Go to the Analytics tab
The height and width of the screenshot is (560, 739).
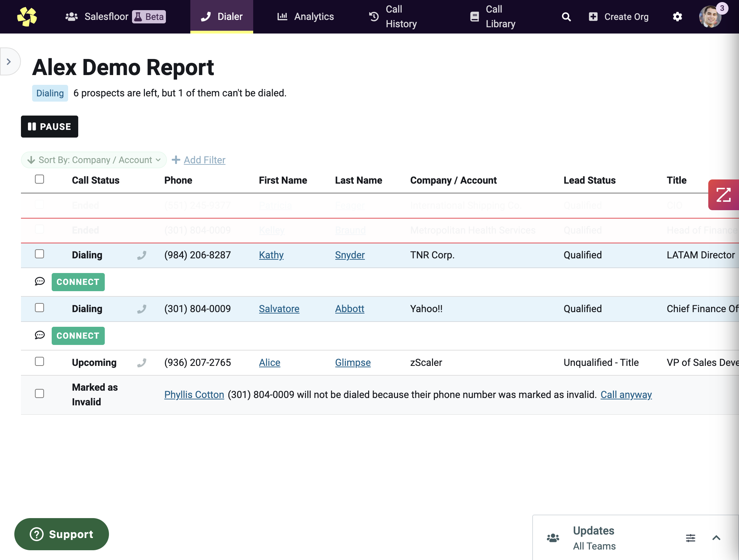[306, 17]
